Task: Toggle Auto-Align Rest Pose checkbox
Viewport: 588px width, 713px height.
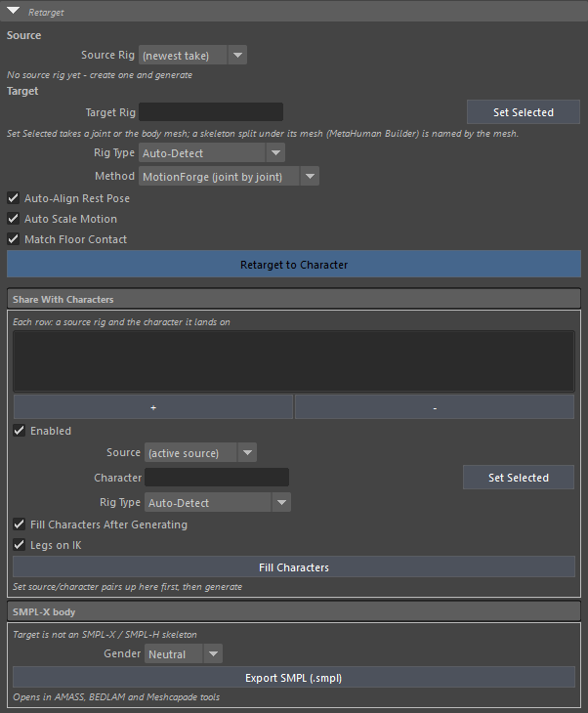Action: pyautogui.click(x=14, y=198)
